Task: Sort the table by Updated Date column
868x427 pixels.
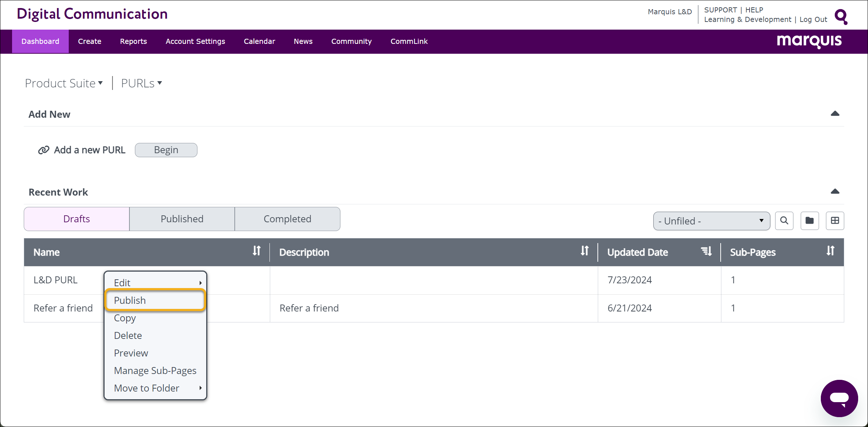Action: [706, 251]
